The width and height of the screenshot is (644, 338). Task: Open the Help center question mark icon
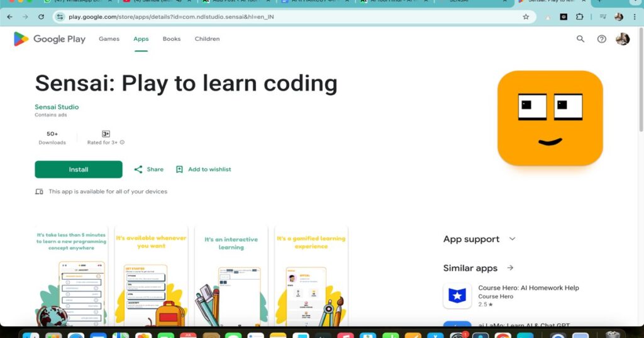click(602, 39)
